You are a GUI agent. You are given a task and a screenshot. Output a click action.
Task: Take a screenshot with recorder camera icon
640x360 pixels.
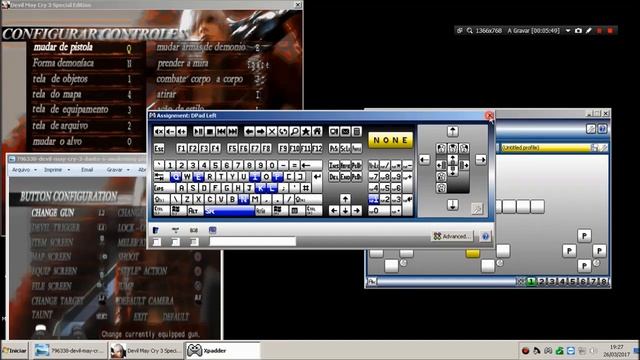(x=578, y=31)
